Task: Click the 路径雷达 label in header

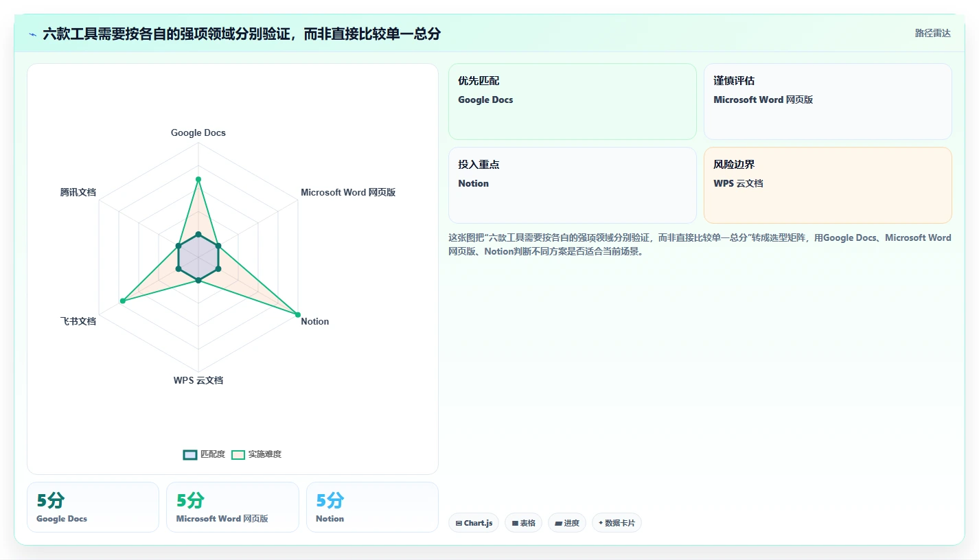Action: pyautogui.click(x=932, y=33)
